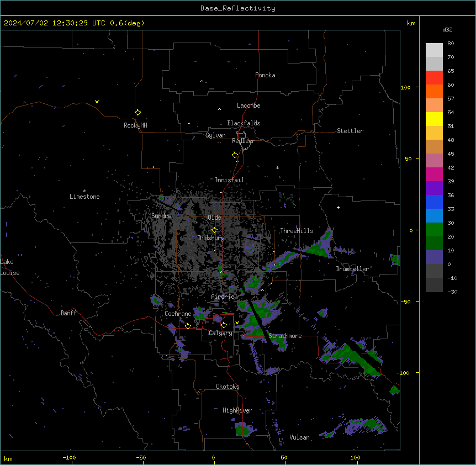Select the Drumheller label
Viewport: 476px width, 465px height.
pyautogui.click(x=352, y=269)
